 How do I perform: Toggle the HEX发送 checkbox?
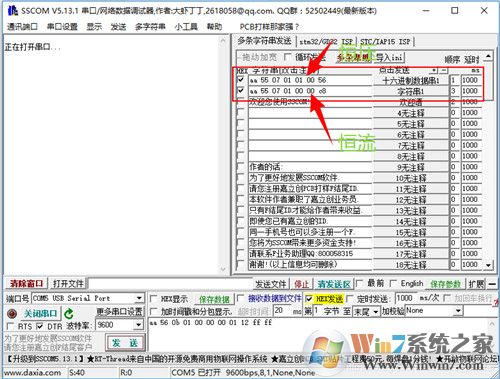click(x=309, y=299)
